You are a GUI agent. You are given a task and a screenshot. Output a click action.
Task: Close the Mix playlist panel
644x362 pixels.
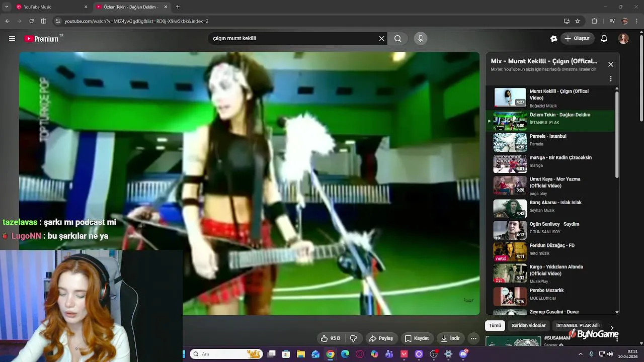tap(611, 64)
